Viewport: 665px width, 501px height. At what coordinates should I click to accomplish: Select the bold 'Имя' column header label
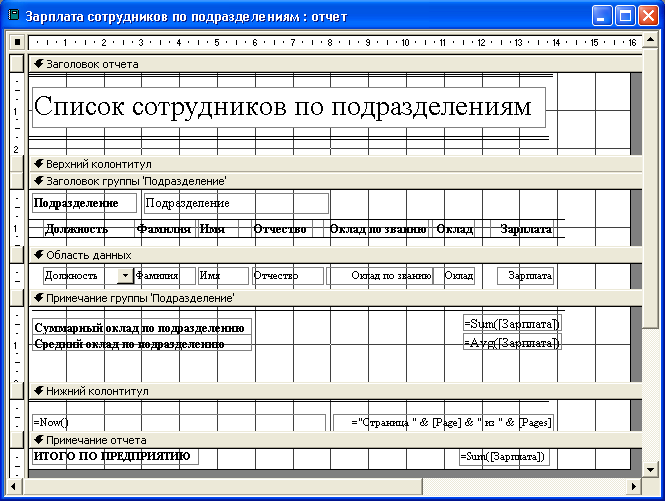coord(219,229)
